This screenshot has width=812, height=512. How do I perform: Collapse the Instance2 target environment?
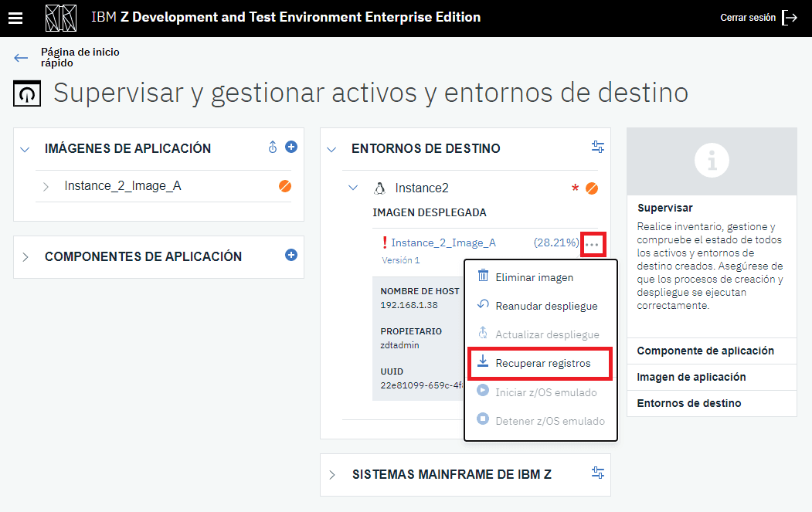tap(353, 188)
